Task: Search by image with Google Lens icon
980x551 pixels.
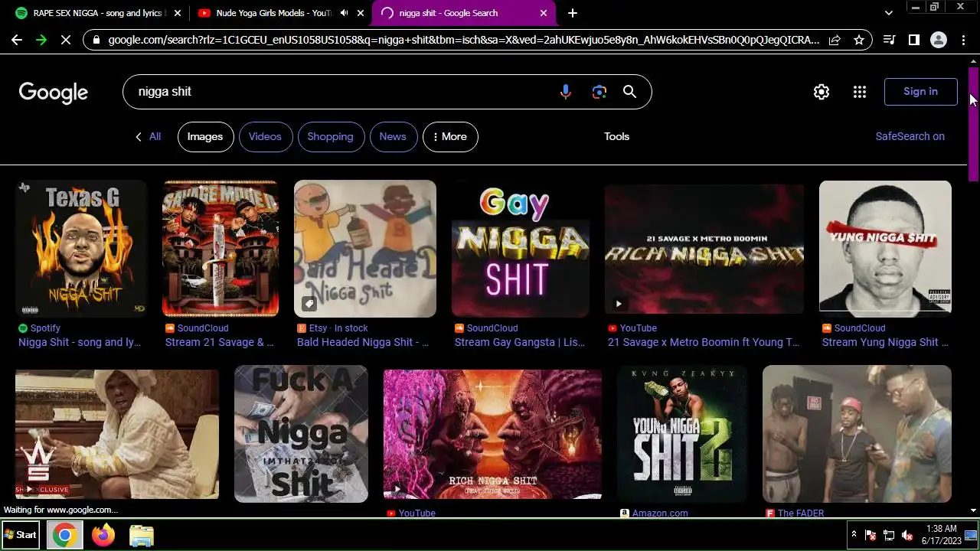Action: pos(599,92)
